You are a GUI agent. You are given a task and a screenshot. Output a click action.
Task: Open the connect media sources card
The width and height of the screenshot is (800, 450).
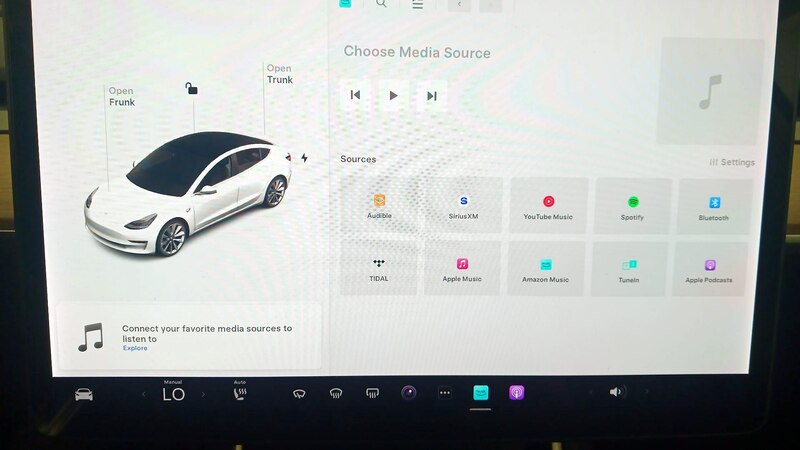[x=189, y=336]
